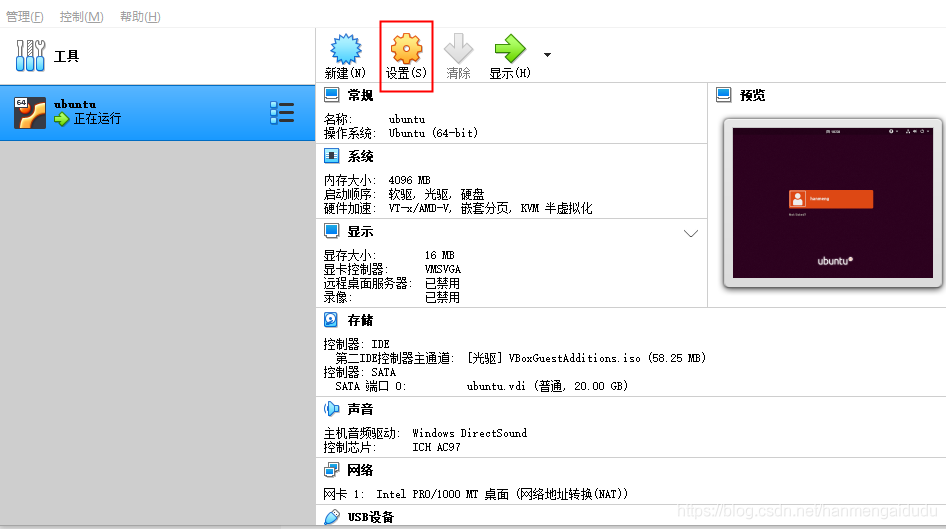
Task: Click the 16 MB video memory value
Action: pyautogui.click(x=439, y=255)
